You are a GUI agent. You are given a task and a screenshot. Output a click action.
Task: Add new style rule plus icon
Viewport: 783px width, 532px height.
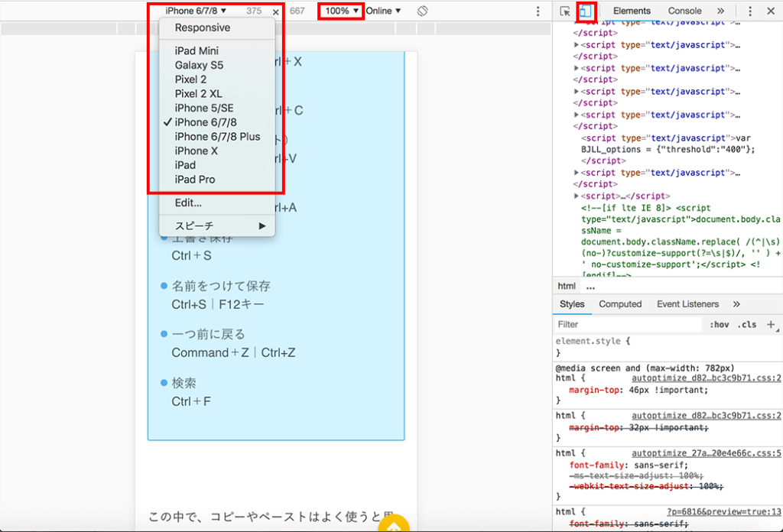(771, 324)
